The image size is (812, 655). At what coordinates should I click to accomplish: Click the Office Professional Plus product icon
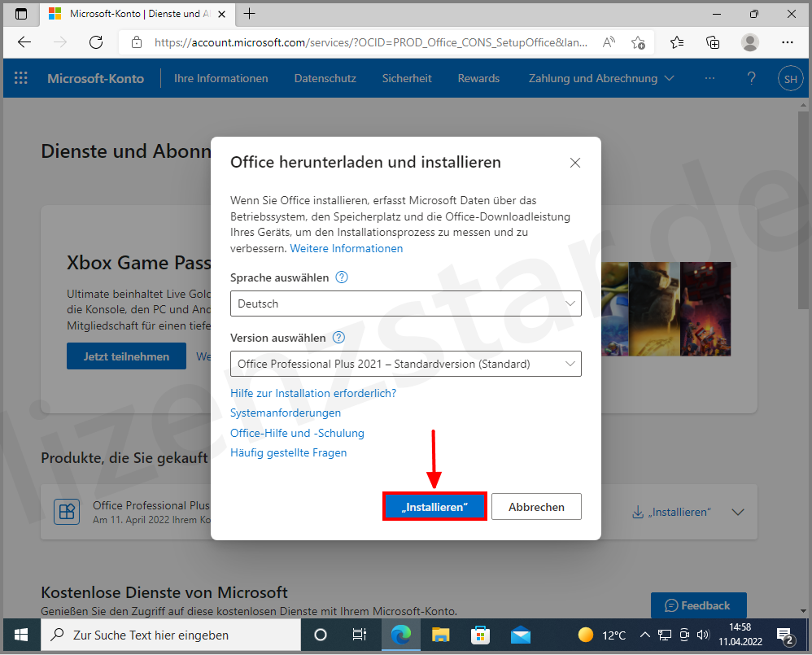coord(67,512)
